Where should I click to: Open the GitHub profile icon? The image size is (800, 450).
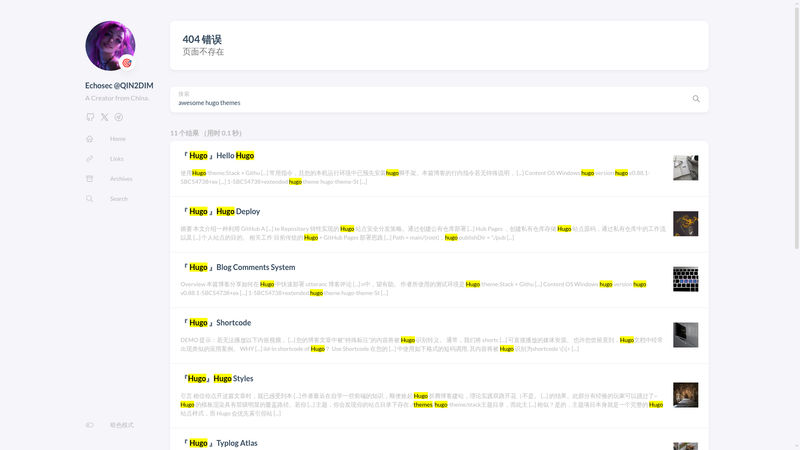click(x=90, y=117)
